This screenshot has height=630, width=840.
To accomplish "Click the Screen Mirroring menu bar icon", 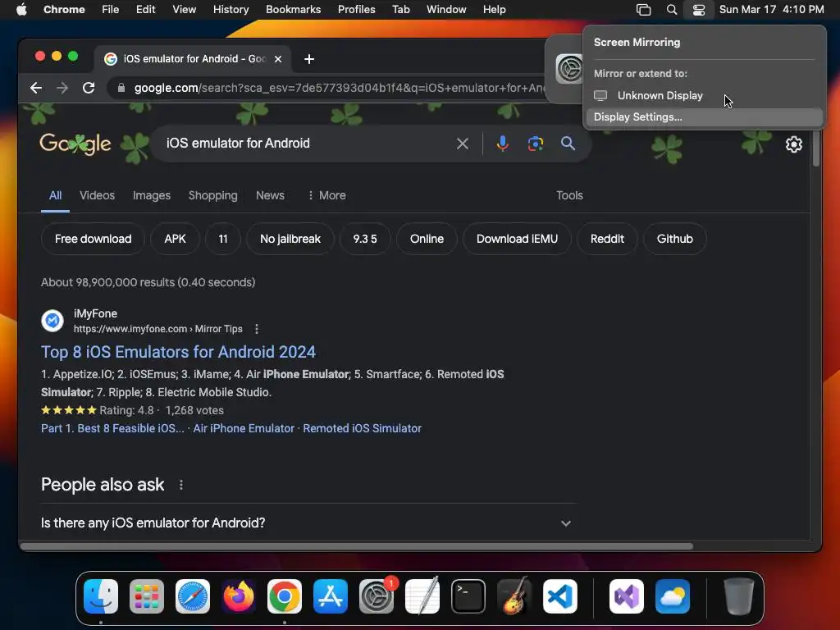I will click(x=643, y=10).
